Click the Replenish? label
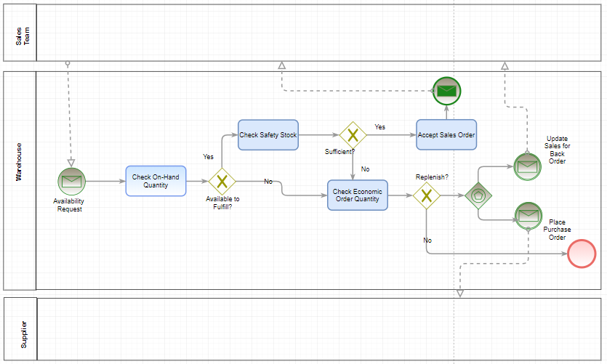Viewport: 607px width, 364px height. point(432,177)
